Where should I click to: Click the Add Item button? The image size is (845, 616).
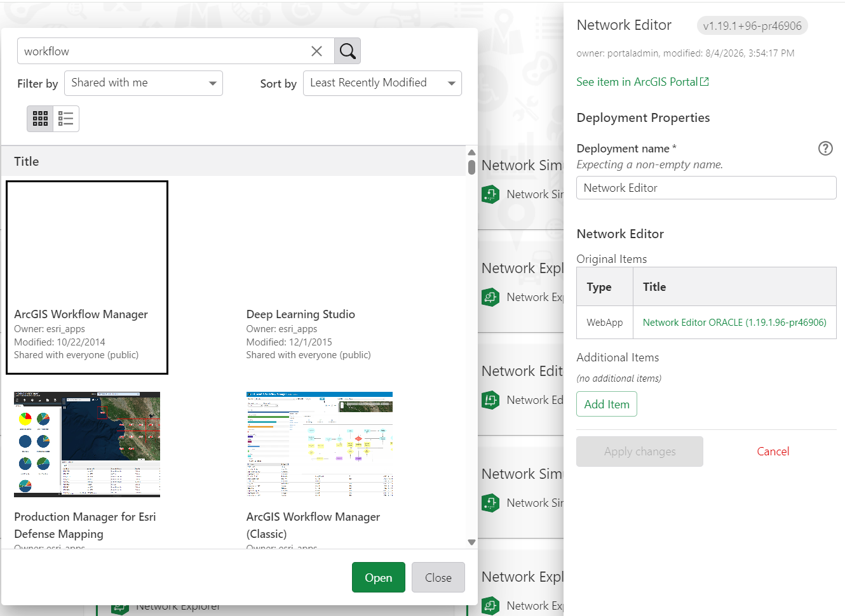point(607,405)
